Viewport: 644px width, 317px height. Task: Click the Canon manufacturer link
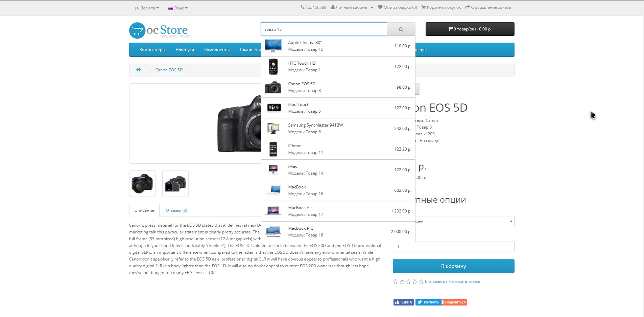pyautogui.click(x=432, y=120)
